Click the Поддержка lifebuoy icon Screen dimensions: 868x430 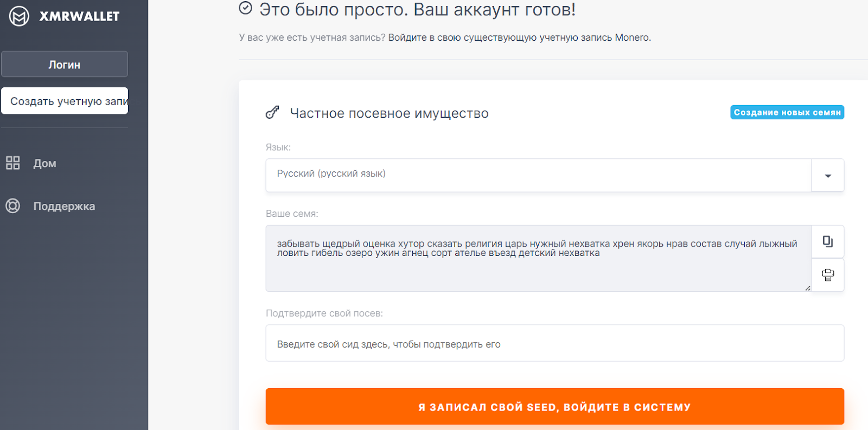(x=13, y=206)
